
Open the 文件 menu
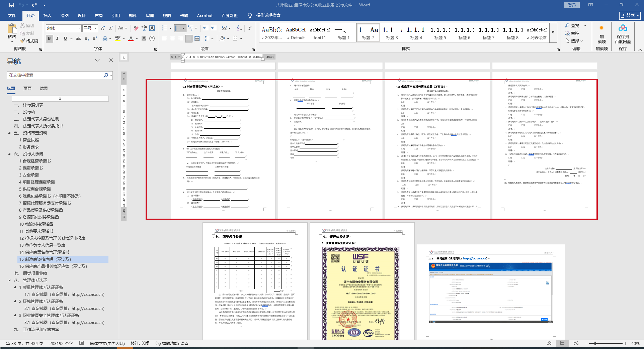click(12, 15)
